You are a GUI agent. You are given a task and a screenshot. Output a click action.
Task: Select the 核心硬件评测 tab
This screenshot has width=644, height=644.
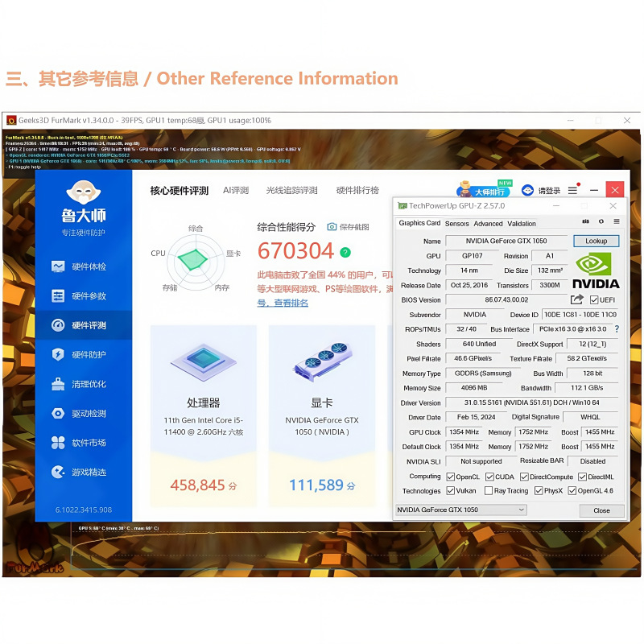pyautogui.click(x=179, y=191)
